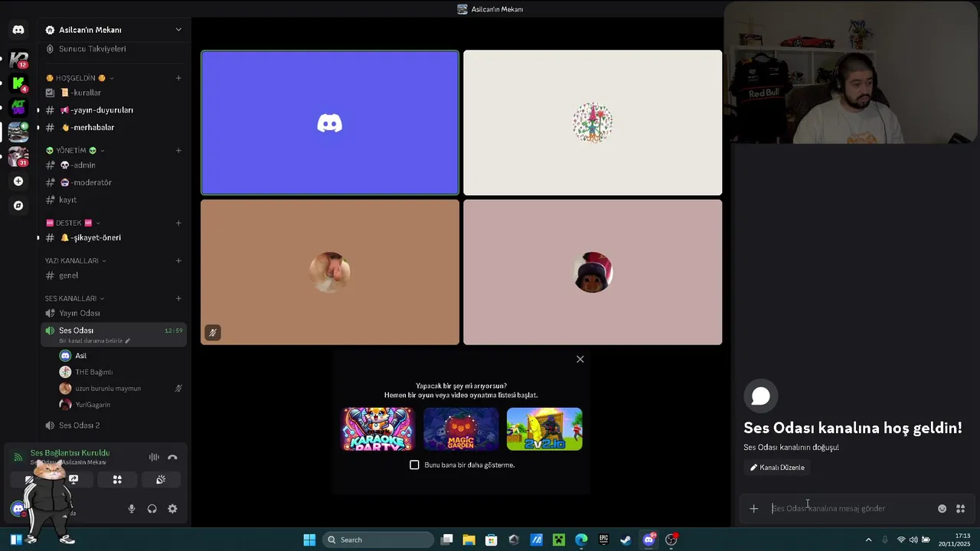The image size is (980, 551).
Task: Disconnect from voice with the hang-up icon
Action: (172, 458)
